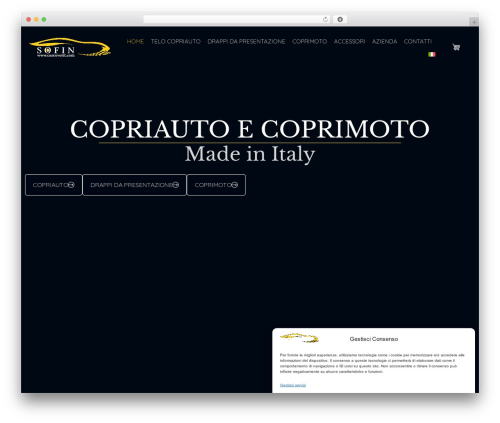Click the logo in the consent popup
The width and height of the screenshot is (500, 423).
pyautogui.click(x=299, y=338)
